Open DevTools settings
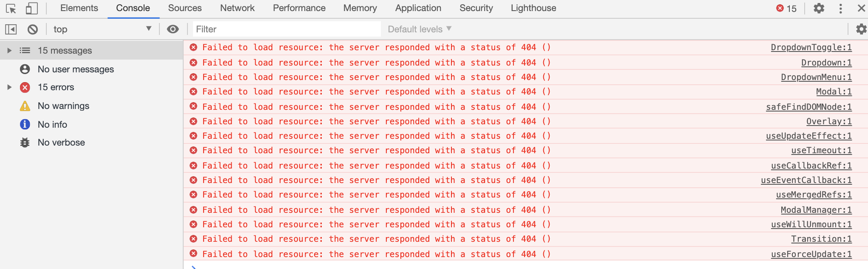868x269 pixels. [x=818, y=8]
